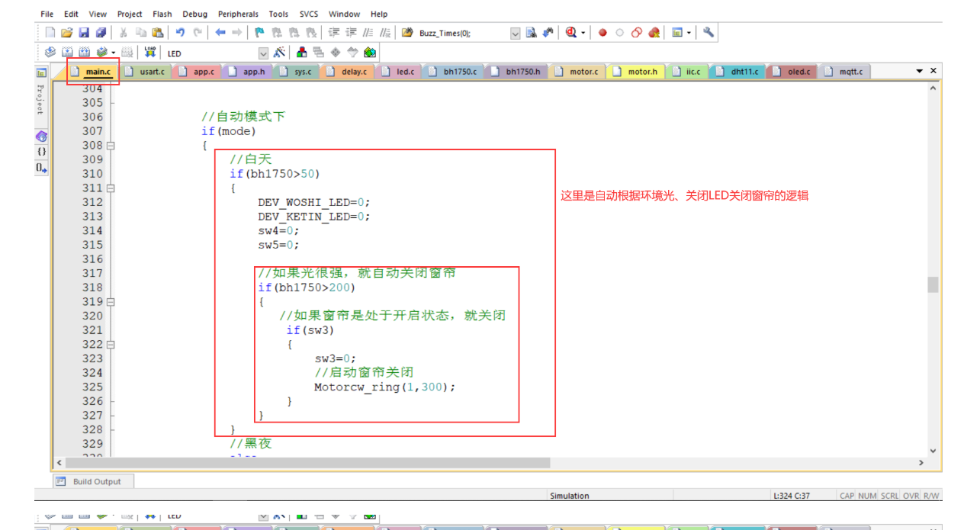Collapse the code fold at line 308
Screen dimensions: 980x530
tap(110, 145)
